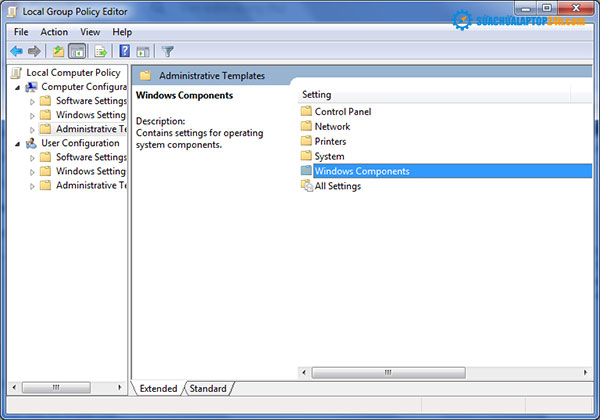Select User Configuration tree label
Viewport: 600px width, 420px height.
coord(80,143)
